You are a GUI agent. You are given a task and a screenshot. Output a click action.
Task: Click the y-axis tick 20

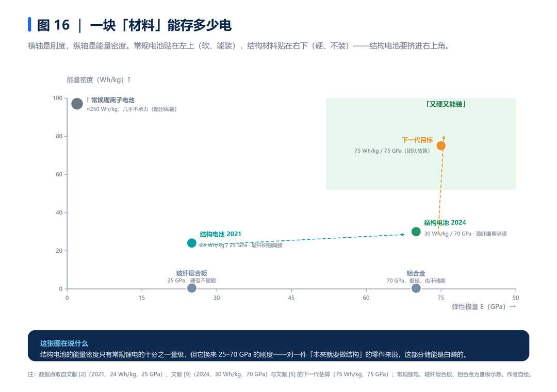(x=59, y=251)
